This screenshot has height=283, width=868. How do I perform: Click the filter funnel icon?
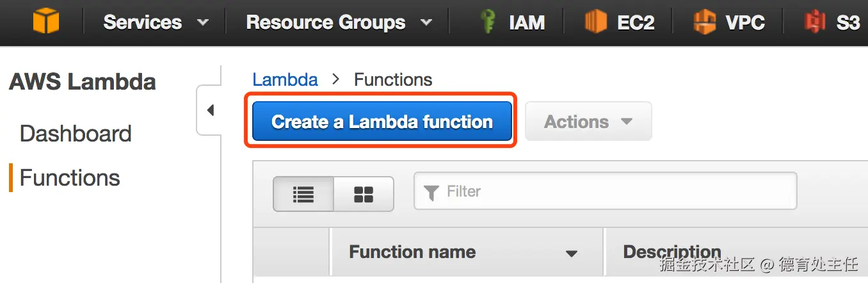(x=431, y=192)
